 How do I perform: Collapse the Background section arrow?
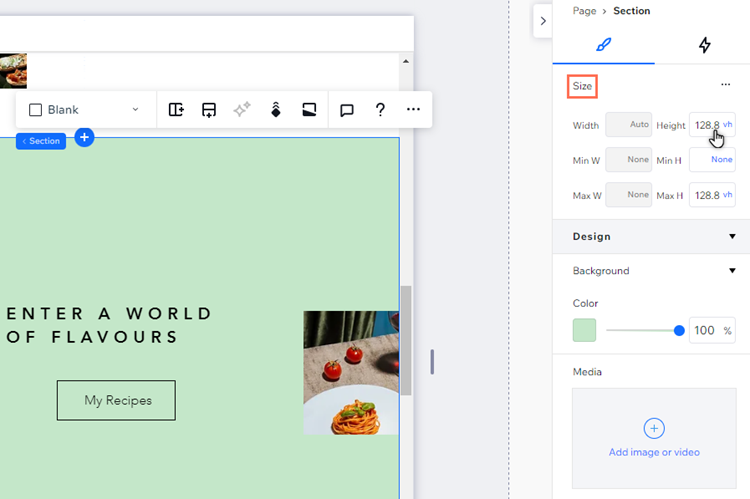[x=732, y=271]
